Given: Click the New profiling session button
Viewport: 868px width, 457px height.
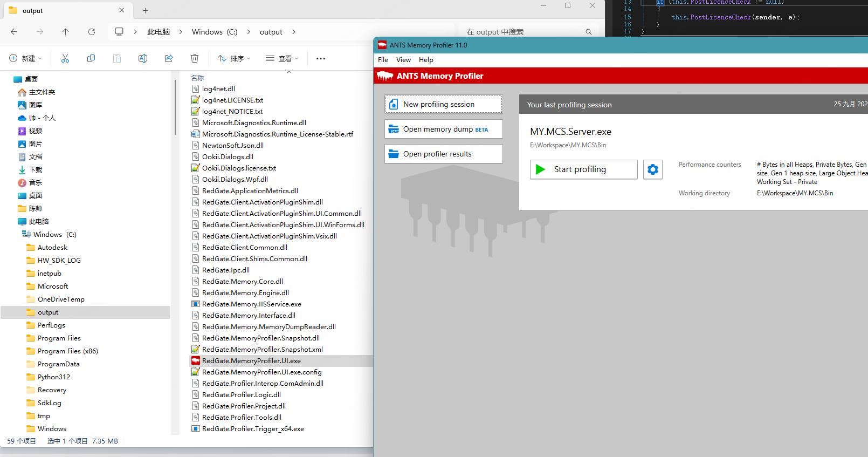Looking at the screenshot, I should pos(443,104).
